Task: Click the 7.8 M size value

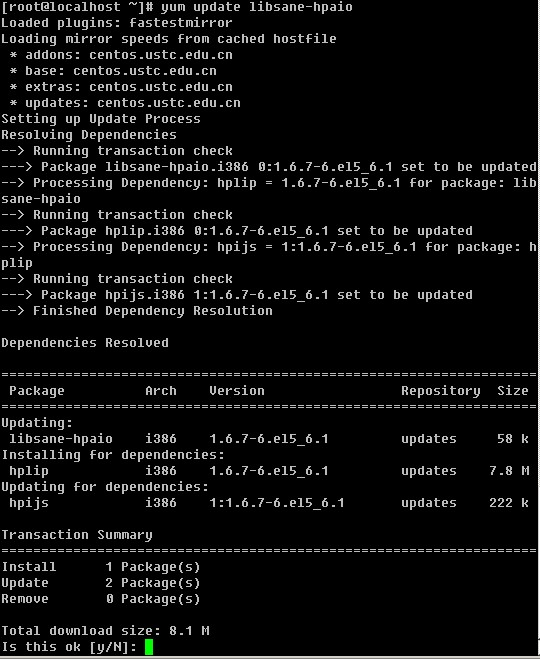Action: (509, 471)
